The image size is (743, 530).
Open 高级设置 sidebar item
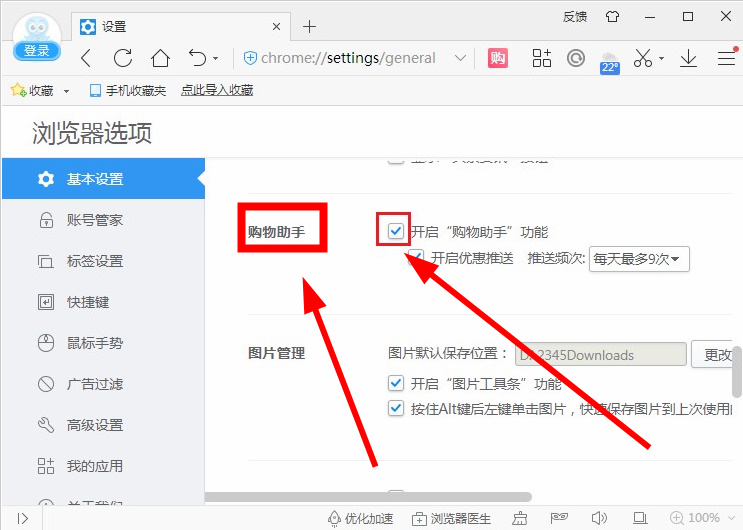103,425
